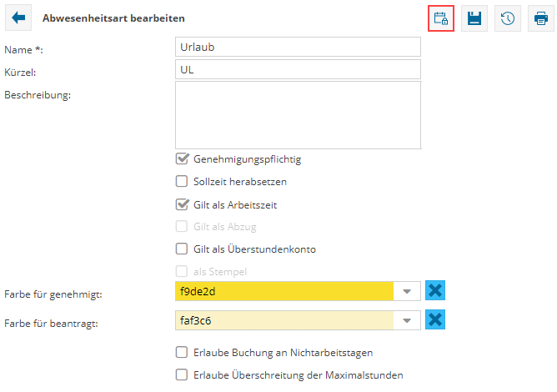This screenshot has height=392, width=557.
Task: Toggle the Genehmigungspflichtig checkbox
Action: click(x=182, y=159)
